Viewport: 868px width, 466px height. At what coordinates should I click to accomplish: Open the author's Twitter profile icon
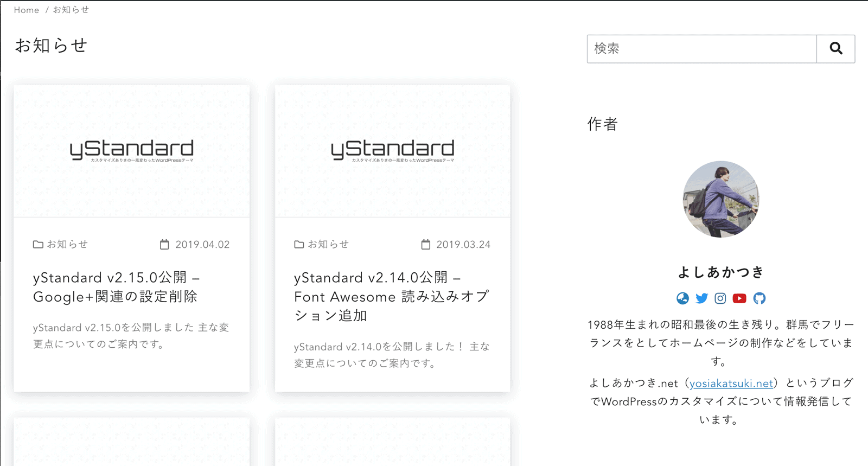tap(701, 298)
